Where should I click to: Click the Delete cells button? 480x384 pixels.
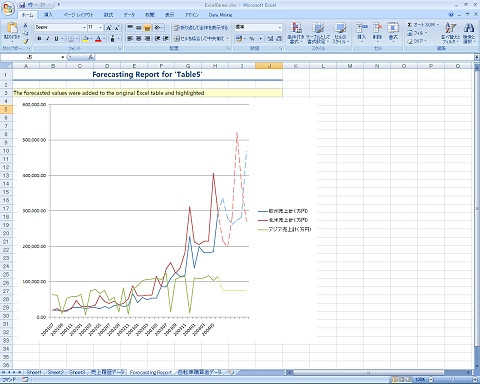pos(377,32)
